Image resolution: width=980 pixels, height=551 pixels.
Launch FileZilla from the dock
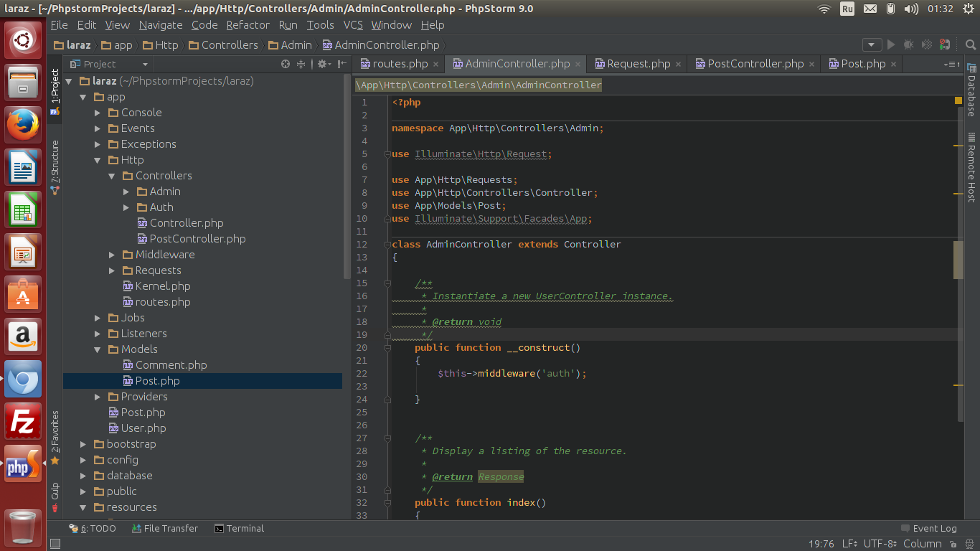23,420
